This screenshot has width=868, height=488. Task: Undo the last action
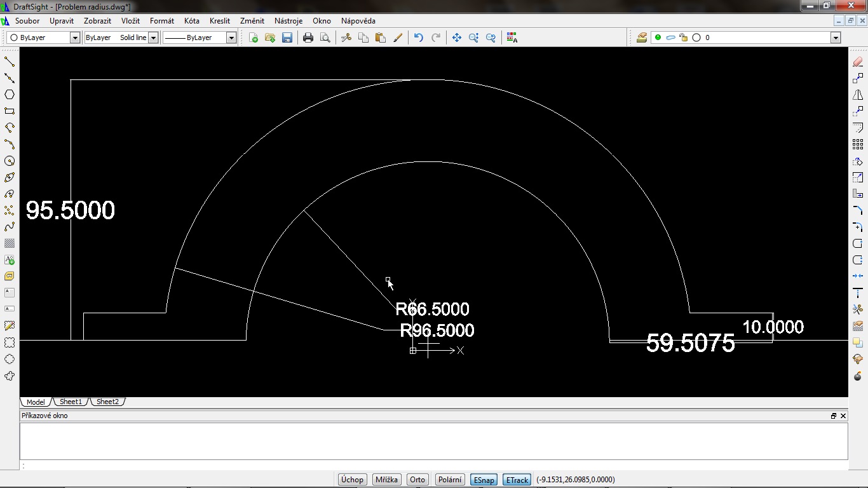[418, 38]
